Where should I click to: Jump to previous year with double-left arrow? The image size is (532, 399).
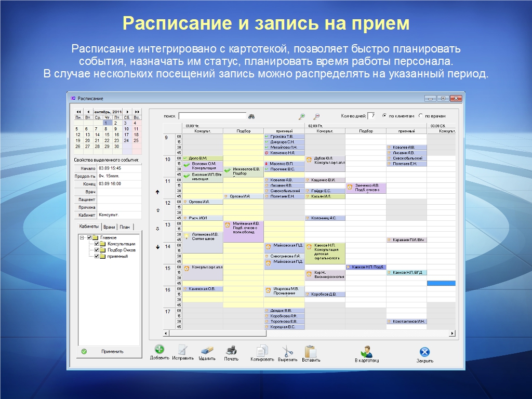click(x=78, y=112)
